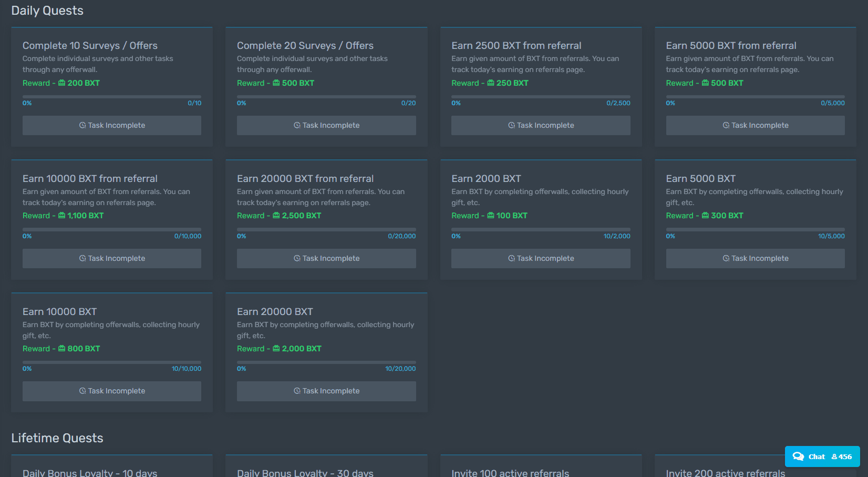This screenshot has height=477, width=868.
Task: Click Task Incomplete under Complete 20 Surveys
Action: point(326,125)
